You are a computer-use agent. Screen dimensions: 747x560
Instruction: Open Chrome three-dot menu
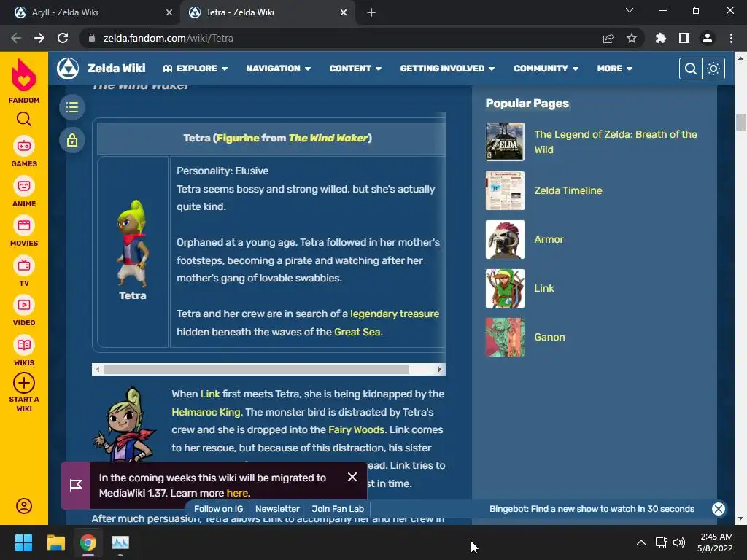(731, 38)
